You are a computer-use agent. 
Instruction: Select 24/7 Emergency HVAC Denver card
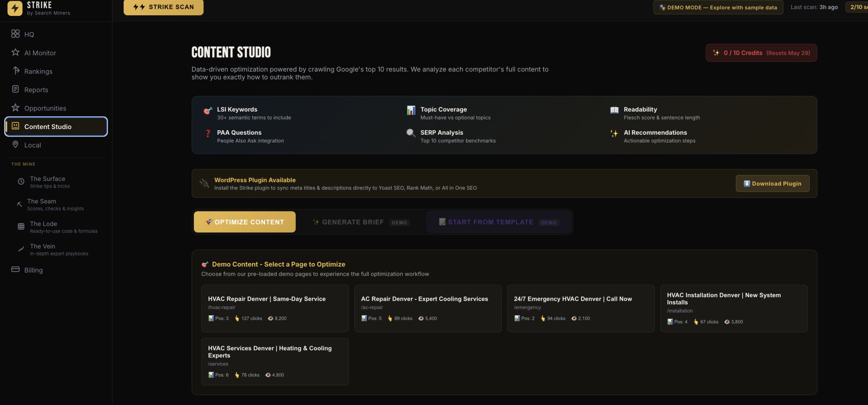click(x=580, y=308)
